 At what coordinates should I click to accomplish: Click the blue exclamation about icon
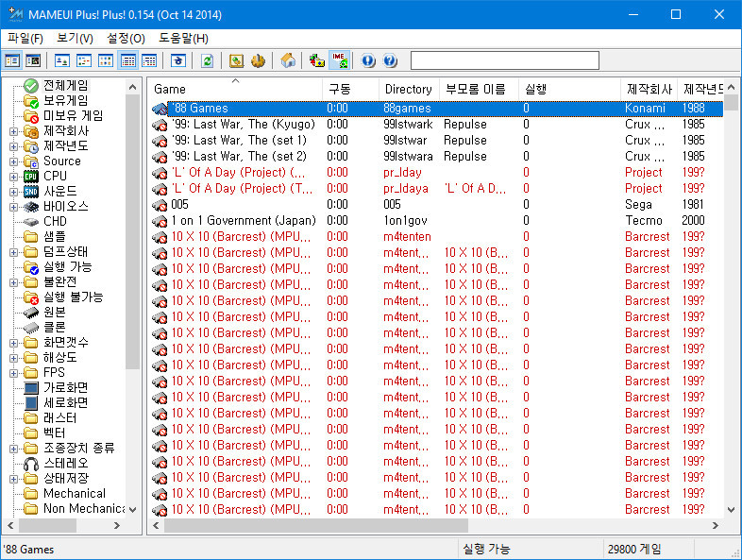(368, 60)
